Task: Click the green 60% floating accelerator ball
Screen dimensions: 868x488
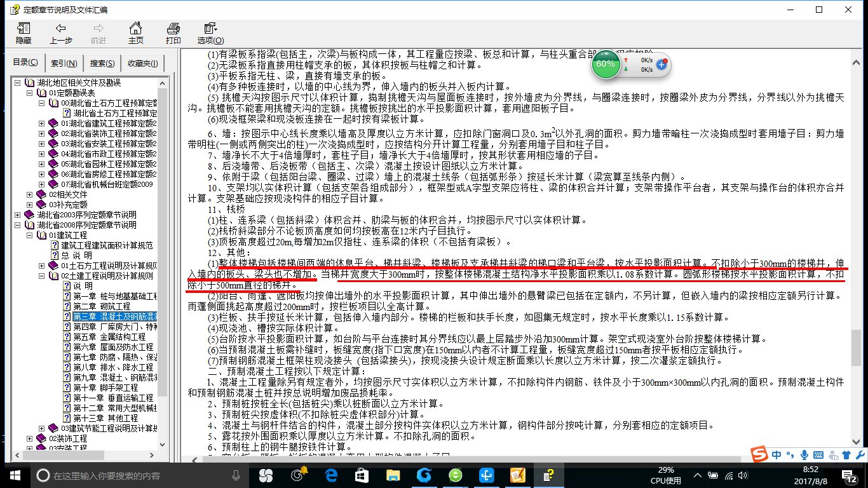Action: click(x=606, y=64)
